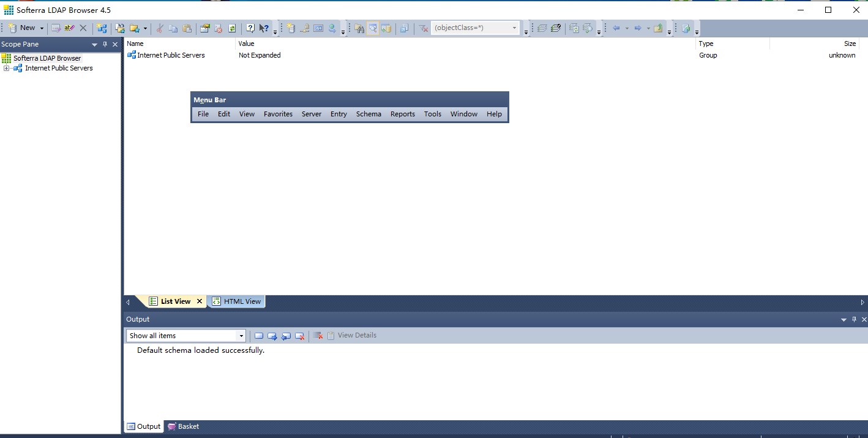
Task: Open the Schema menu
Action: click(x=369, y=114)
